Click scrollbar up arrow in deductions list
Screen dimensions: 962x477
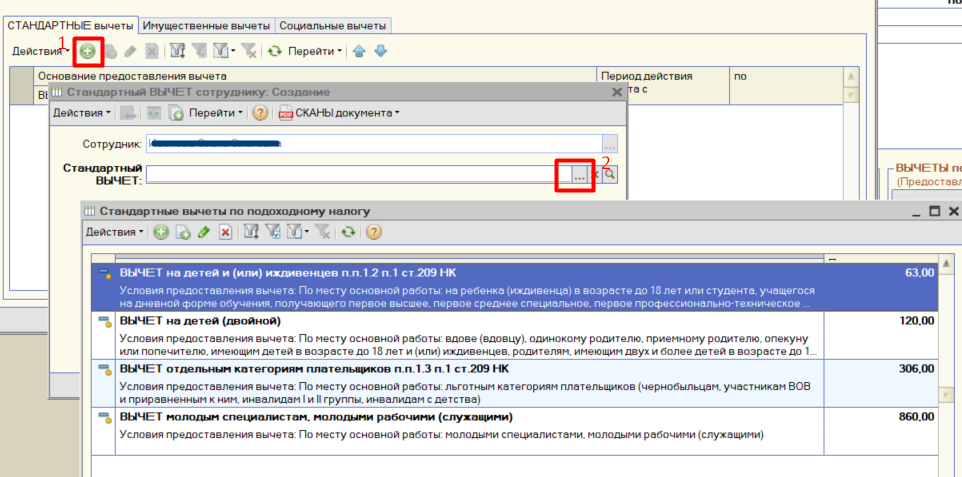tap(947, 264)
